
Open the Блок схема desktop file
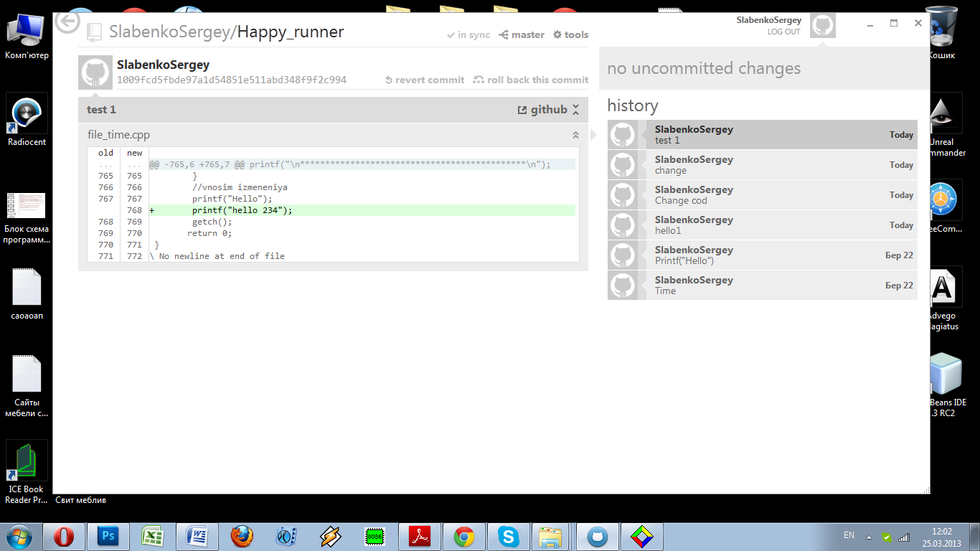(27, 218)
